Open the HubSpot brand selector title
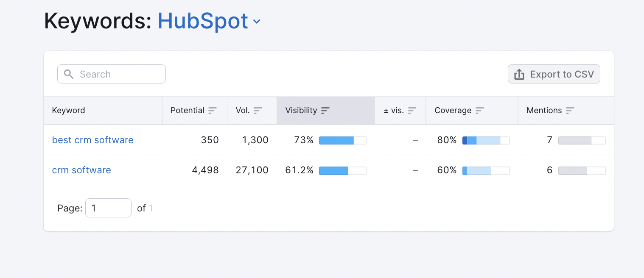This screenshot has width=644, height=278. tap(203, 21)
